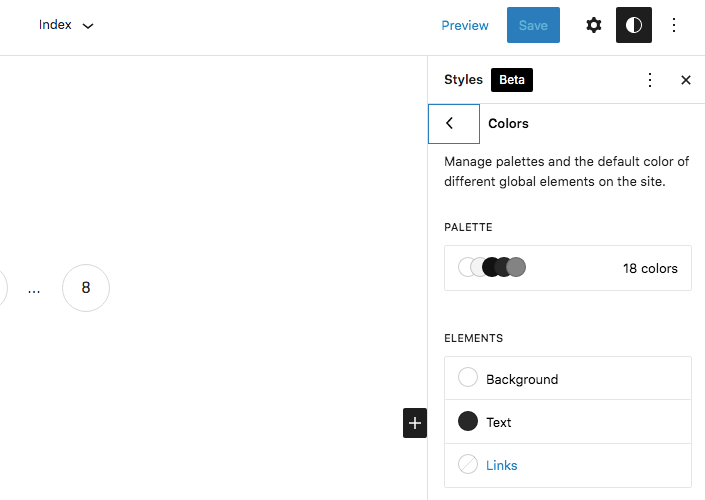This screenshot has width=705, height=500.
Task: Open Styles panel more actions menu
Action: (x=650, y=80)
